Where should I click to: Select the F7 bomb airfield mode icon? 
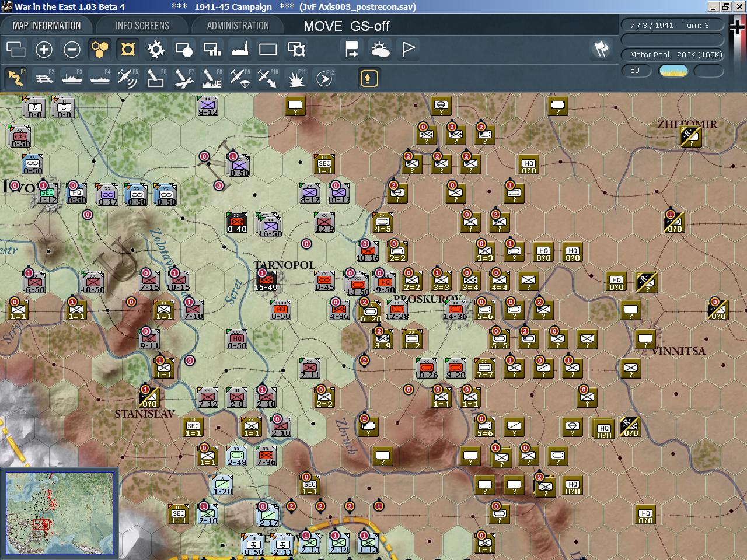184,78
